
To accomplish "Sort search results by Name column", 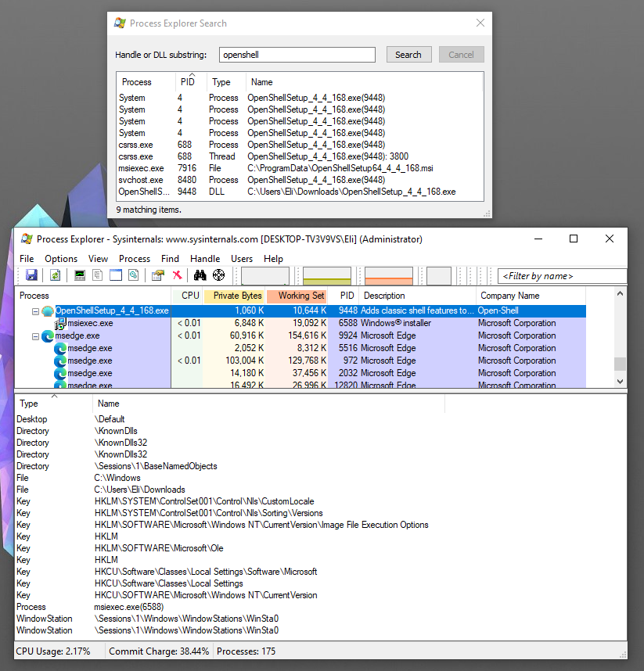I will tap(364, 82).
